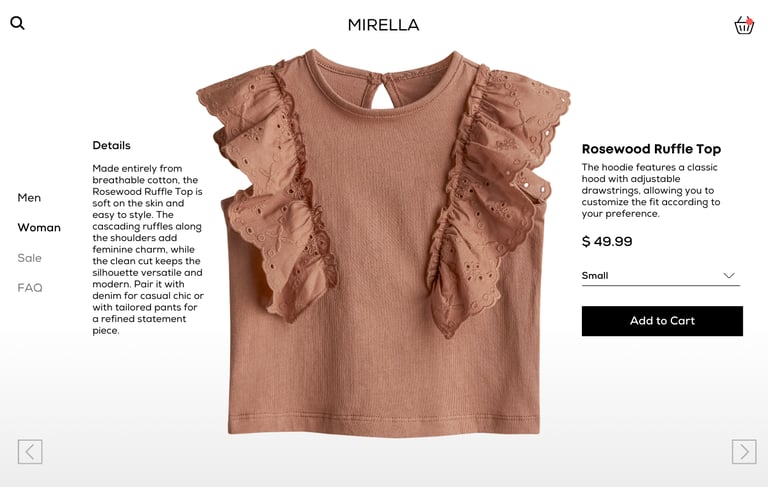
Task: Click the hoodie description paragraph text
Action: (651, 190)
